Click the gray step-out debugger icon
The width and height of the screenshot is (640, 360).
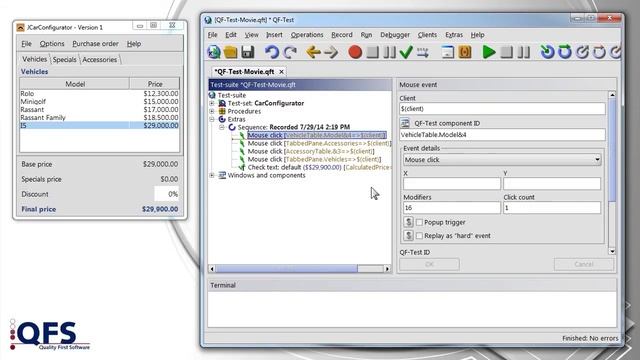click(x=582, y=52)
